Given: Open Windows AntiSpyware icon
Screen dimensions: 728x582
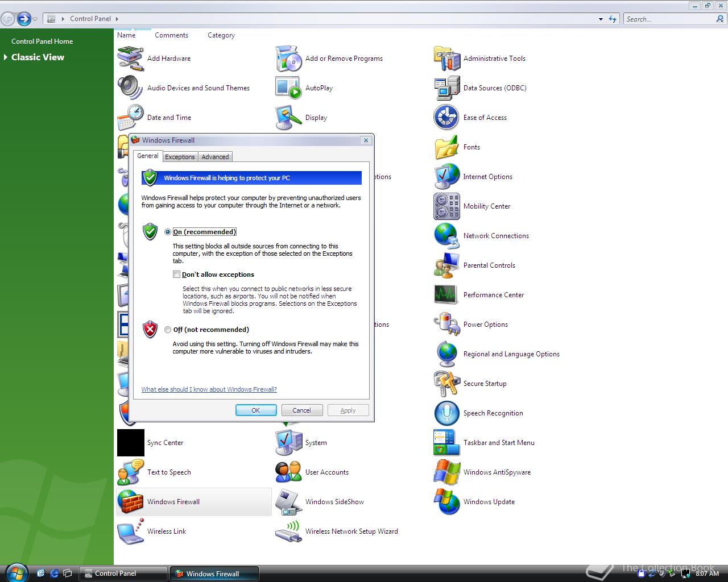Looking at the screenshot, I should (x=446, y=472).
